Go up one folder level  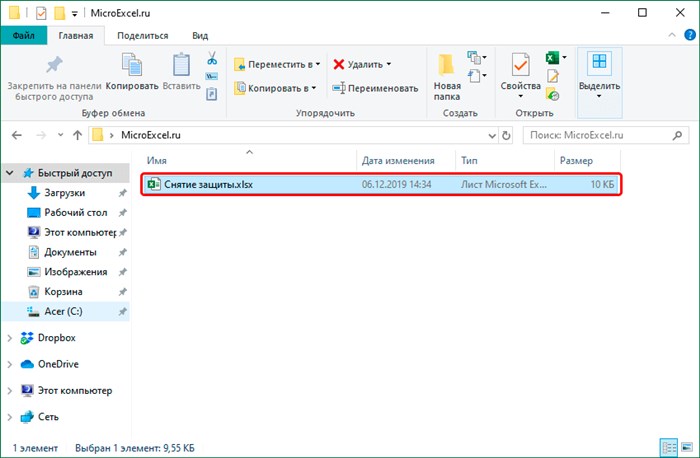[x=77, y=135]
